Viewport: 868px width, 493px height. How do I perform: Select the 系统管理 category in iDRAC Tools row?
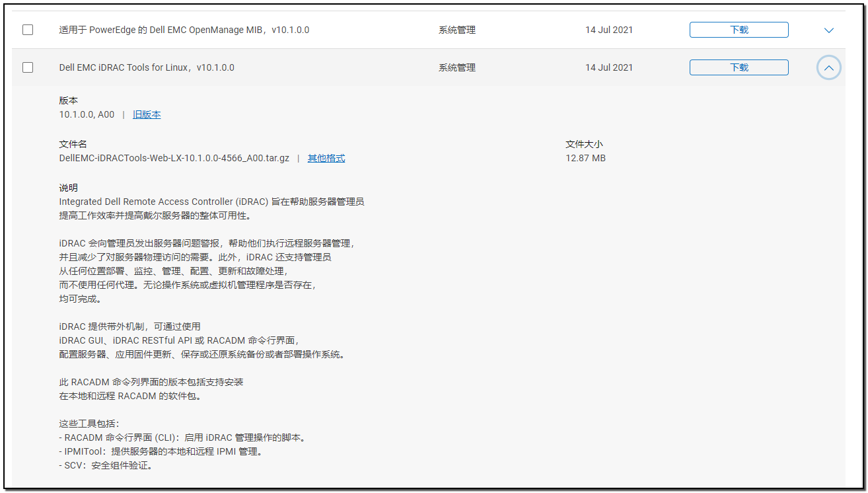click(x=457, y=67)
